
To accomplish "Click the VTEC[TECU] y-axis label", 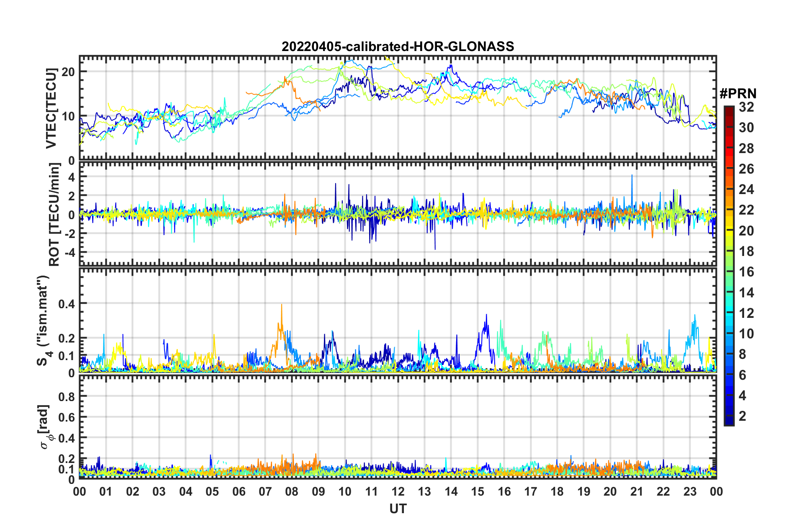I will [x=51, y=109].
